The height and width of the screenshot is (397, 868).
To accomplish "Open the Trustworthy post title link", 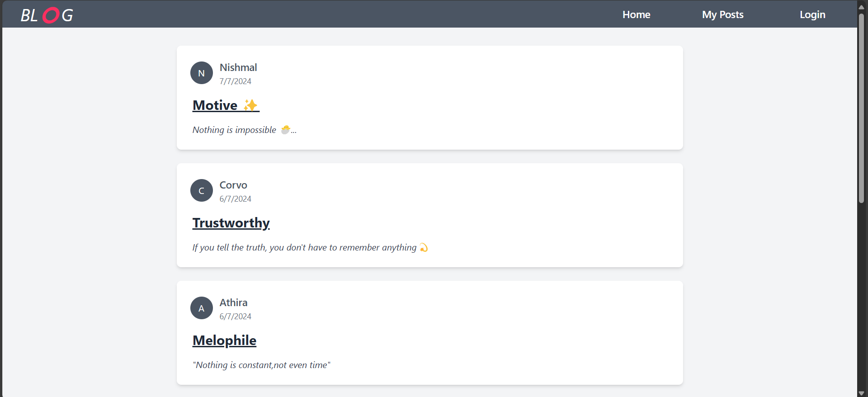I will (231, 223).
